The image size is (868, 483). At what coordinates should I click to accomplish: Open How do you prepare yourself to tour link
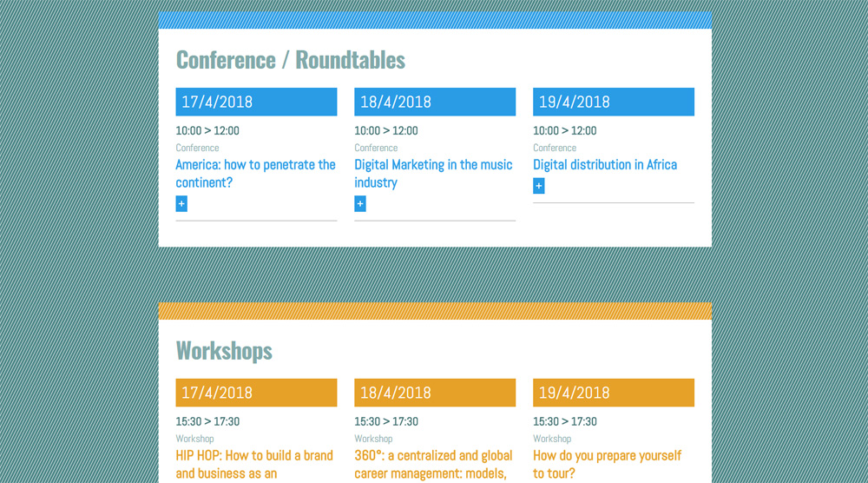point(608,464)
